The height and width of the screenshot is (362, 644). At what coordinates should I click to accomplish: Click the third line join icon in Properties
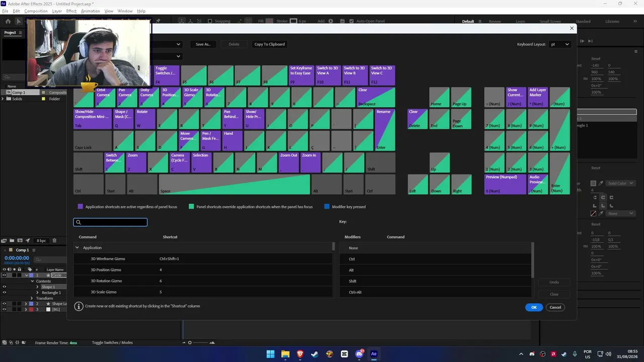[611, 206]
